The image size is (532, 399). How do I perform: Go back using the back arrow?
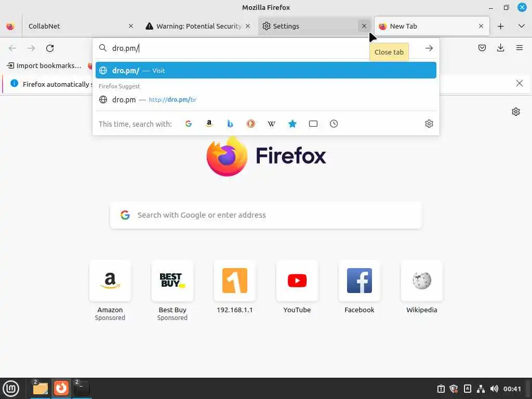point(12,48)
